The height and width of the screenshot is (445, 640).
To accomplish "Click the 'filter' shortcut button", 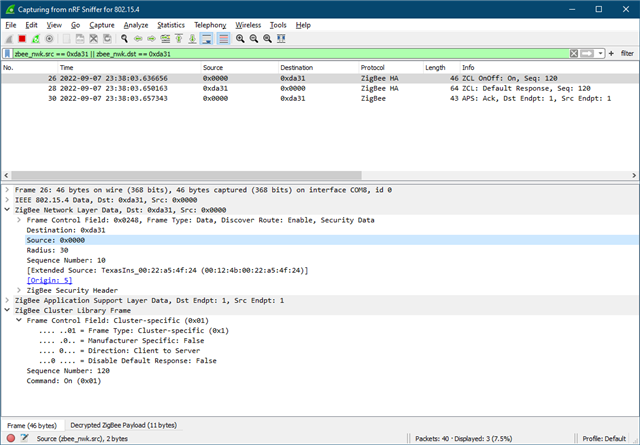I will [x=627, y=53].
